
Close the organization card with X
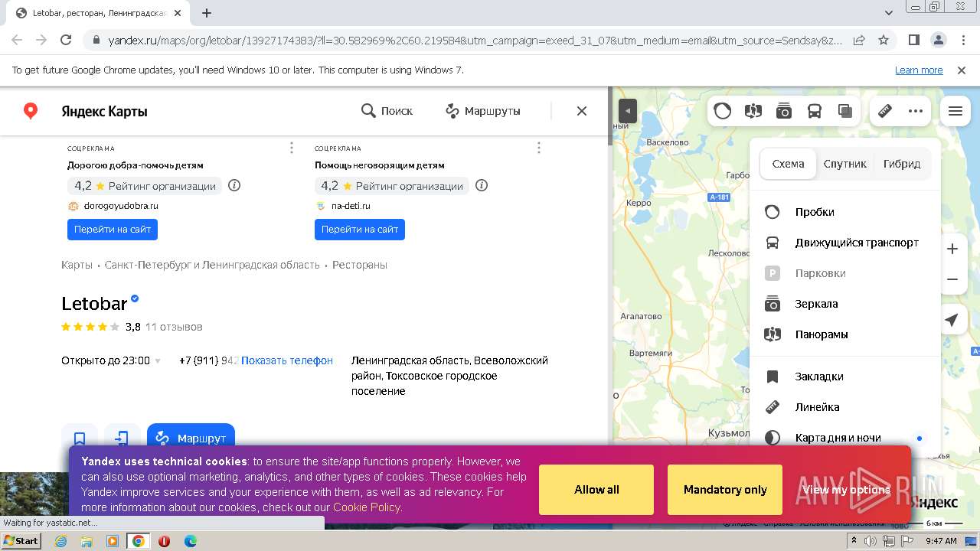(x=582, y=111)
